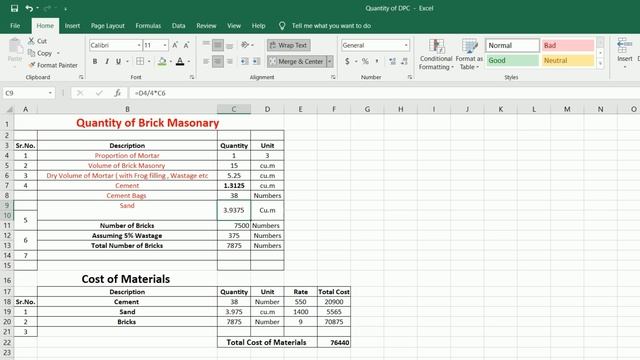Click the Comma Style icon
640x360 pixels.
tap(377, 61)
